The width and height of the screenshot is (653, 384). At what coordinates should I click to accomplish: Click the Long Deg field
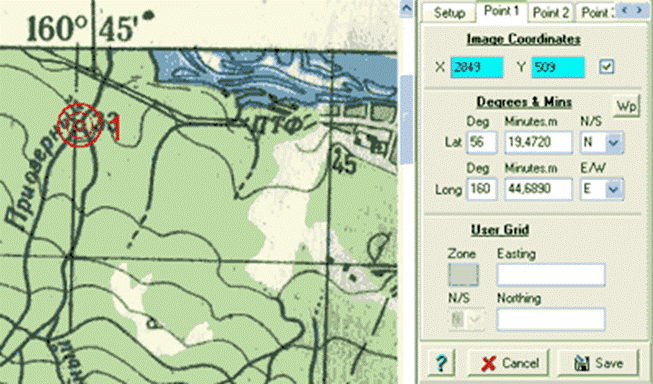coord(482,189)
